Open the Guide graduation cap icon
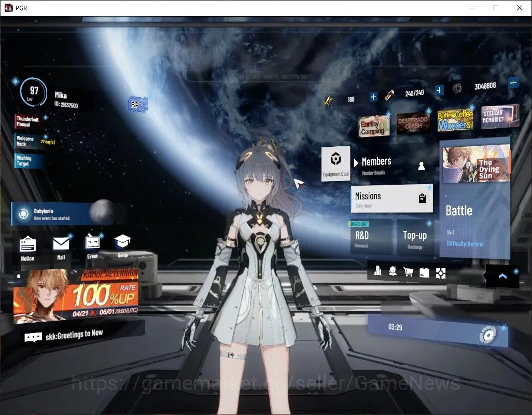The image size is (532, 415). click(122, 241)
